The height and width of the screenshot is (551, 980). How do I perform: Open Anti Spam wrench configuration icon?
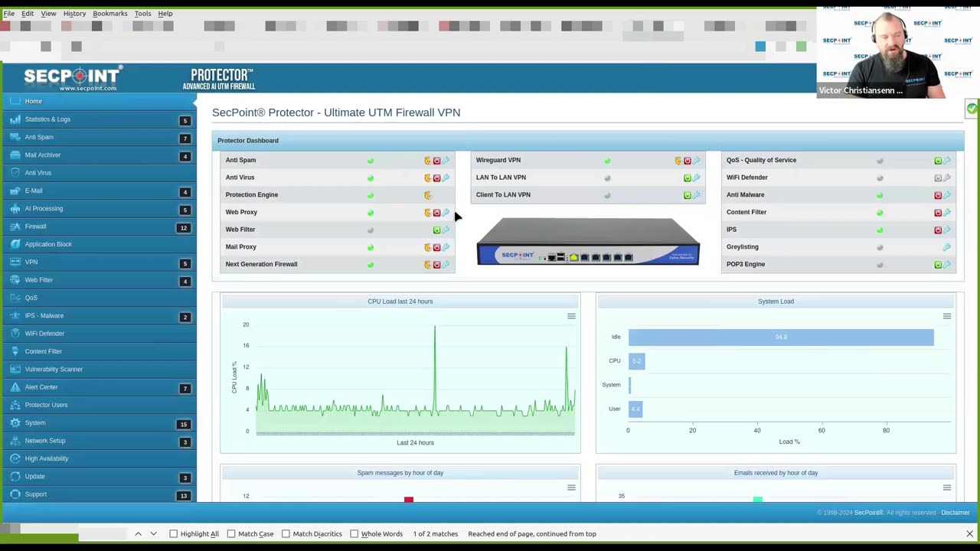pos(446,161)
